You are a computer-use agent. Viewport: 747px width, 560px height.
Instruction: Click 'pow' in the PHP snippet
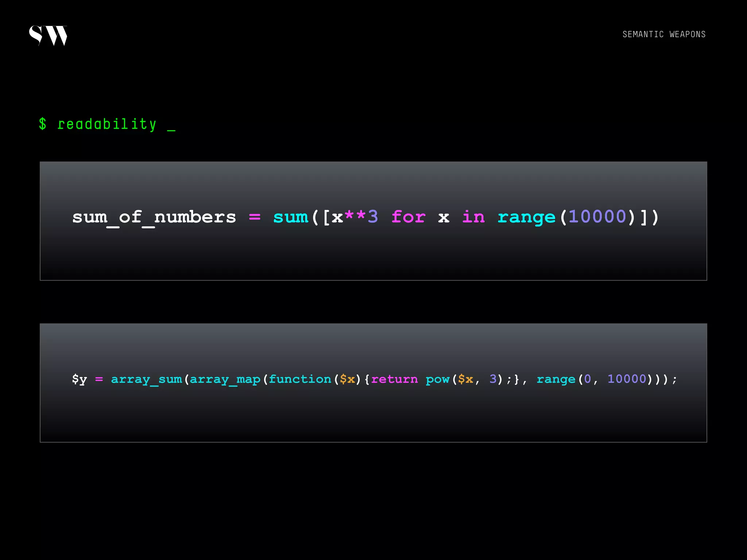437,380
